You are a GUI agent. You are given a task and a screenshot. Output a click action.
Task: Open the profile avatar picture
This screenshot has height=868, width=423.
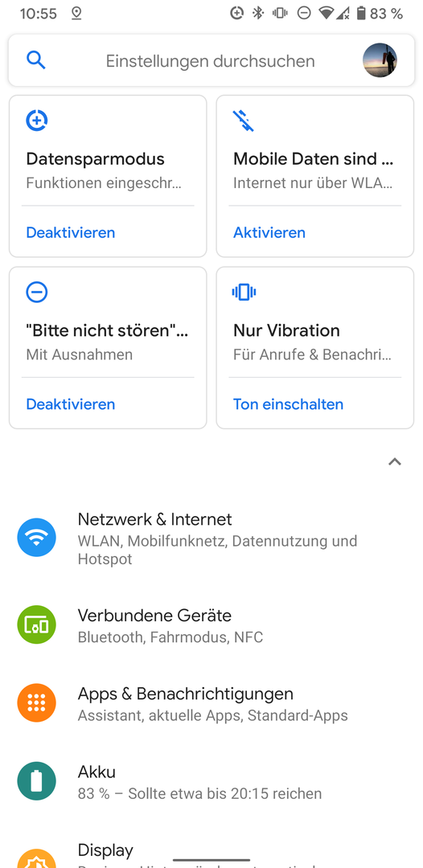click(x=380, y=60)
